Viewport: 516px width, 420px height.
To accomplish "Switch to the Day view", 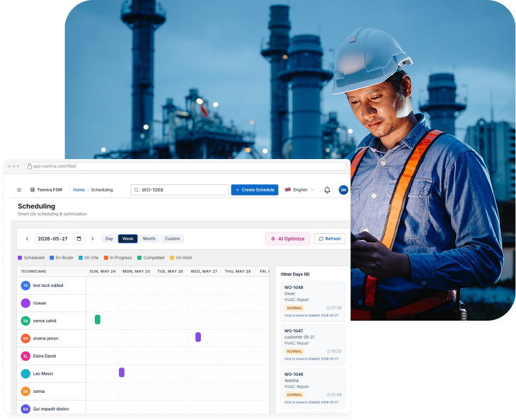I will click(109, 239).
